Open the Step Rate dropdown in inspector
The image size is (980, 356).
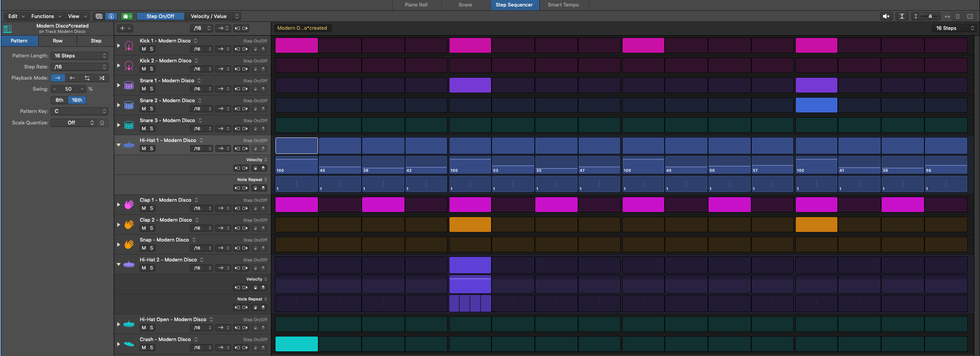click(80, 67)
